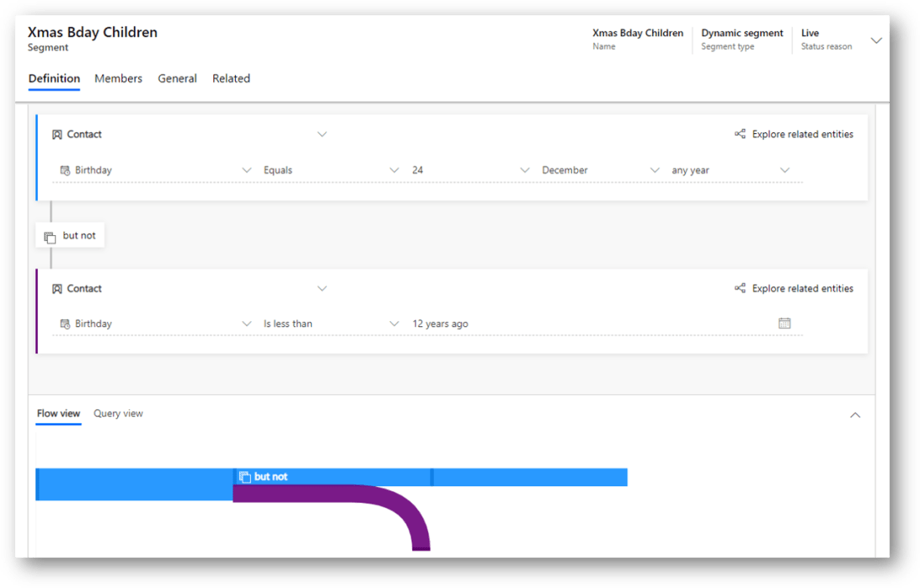Screen dimensions: 920x588
Task: Collapse the flow view panel
Action: point(855,415)
